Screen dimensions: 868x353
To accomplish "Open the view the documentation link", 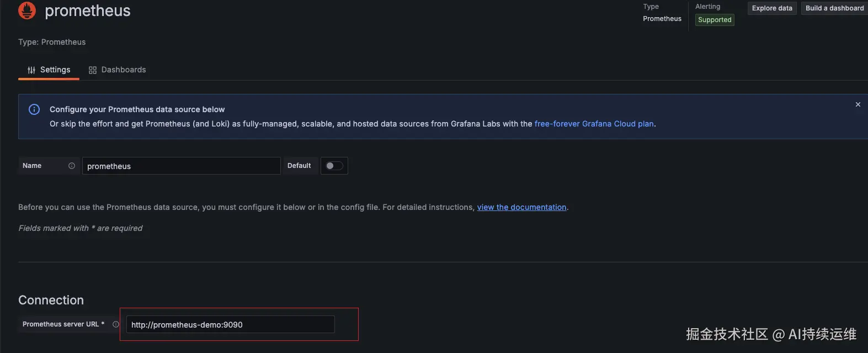I will 522,207.
